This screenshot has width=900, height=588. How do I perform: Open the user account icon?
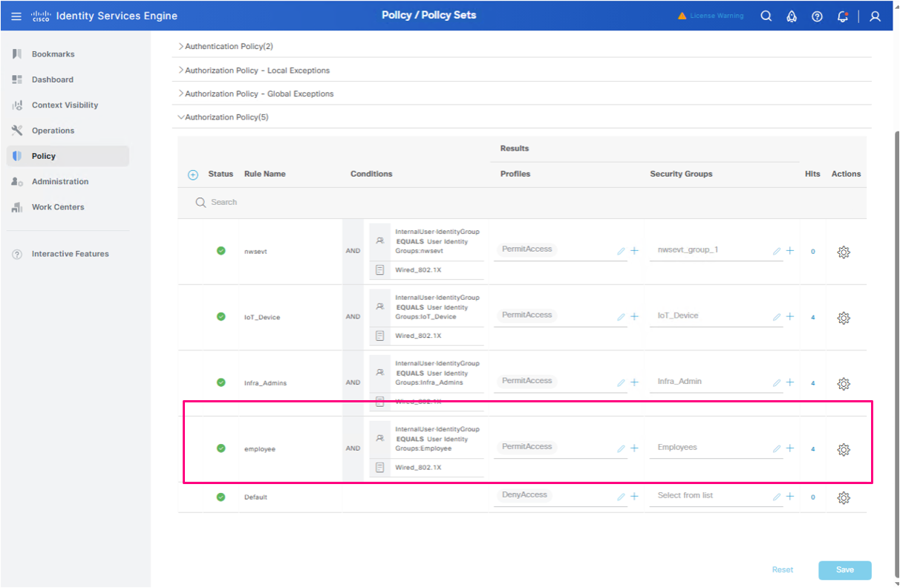[875, 16]
